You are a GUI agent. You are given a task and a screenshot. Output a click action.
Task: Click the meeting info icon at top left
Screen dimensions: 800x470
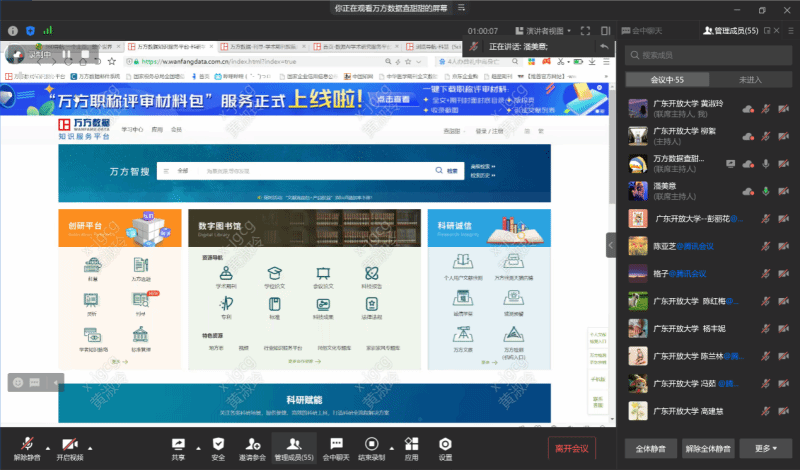(x=13, y=31)
